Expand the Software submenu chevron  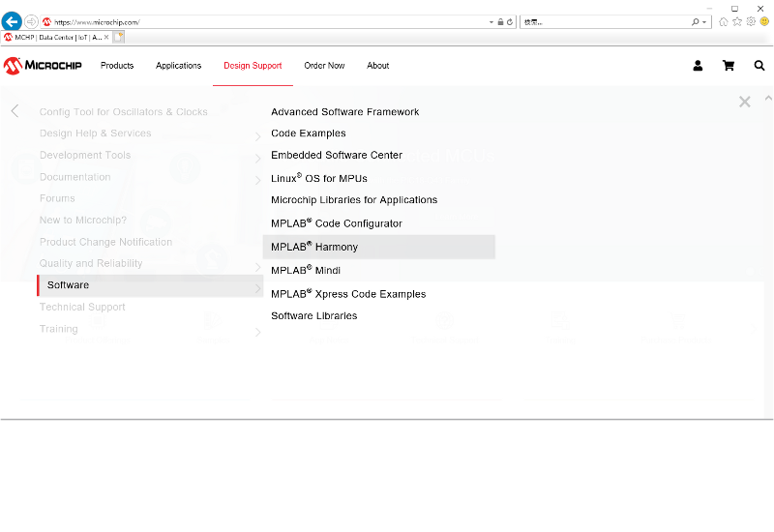257,287
